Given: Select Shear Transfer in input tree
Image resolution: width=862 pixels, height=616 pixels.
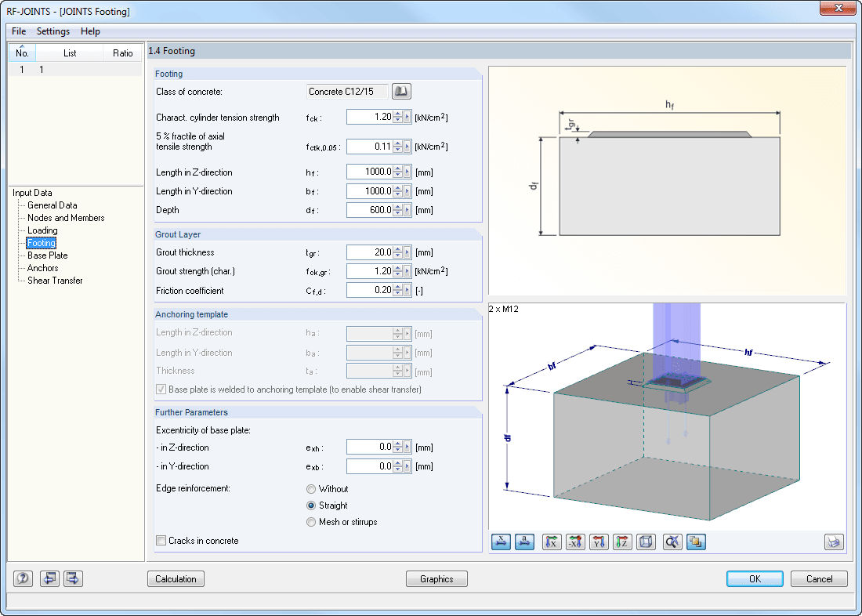Looking at the screenshot, I should (55, 281).
